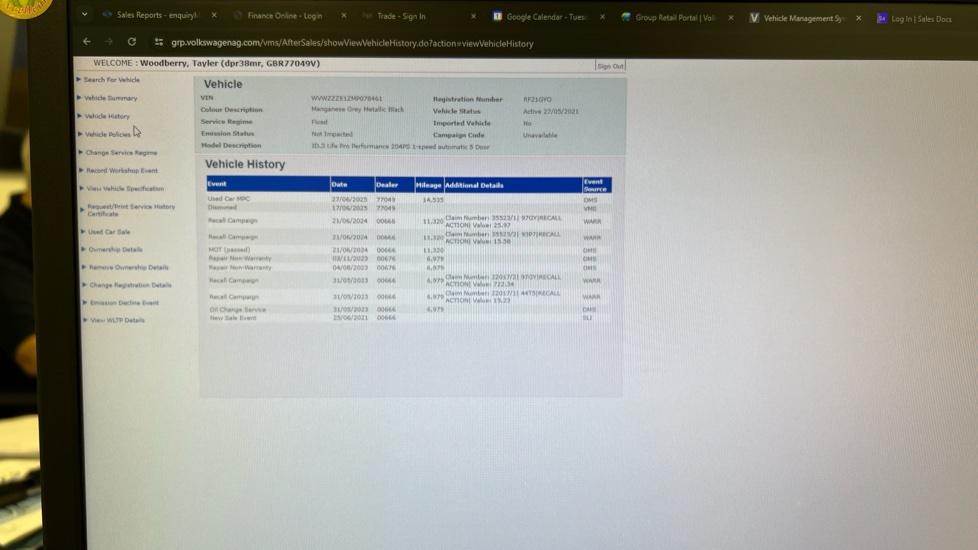Click the Mileage column header
978x550 pixels.
pyautogui.click(x=428, y=185)
